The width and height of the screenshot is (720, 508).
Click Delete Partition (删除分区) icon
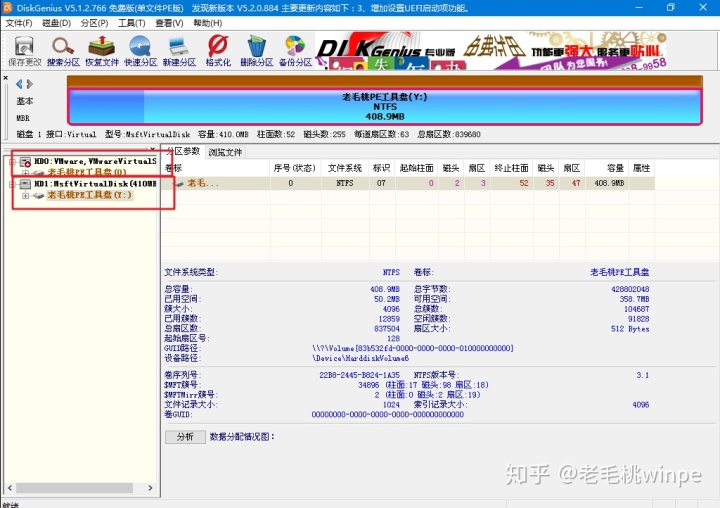click(x=257, y=51)
